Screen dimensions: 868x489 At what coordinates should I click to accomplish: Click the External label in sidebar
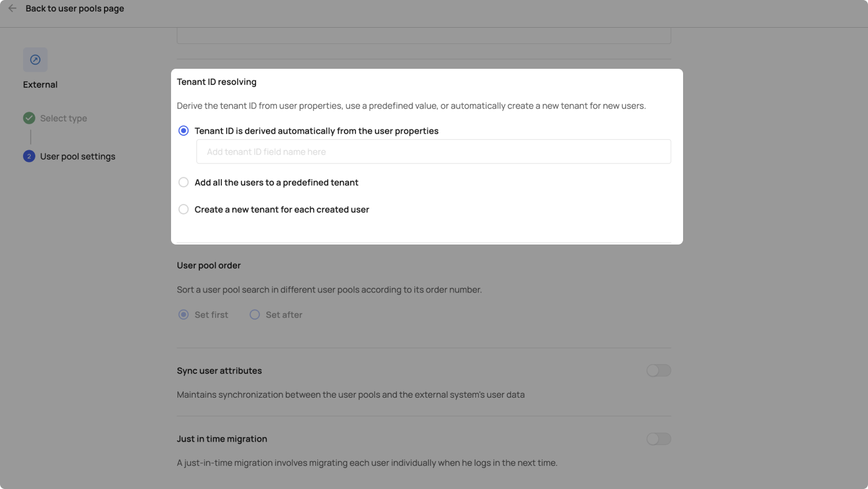pos(40,84)
